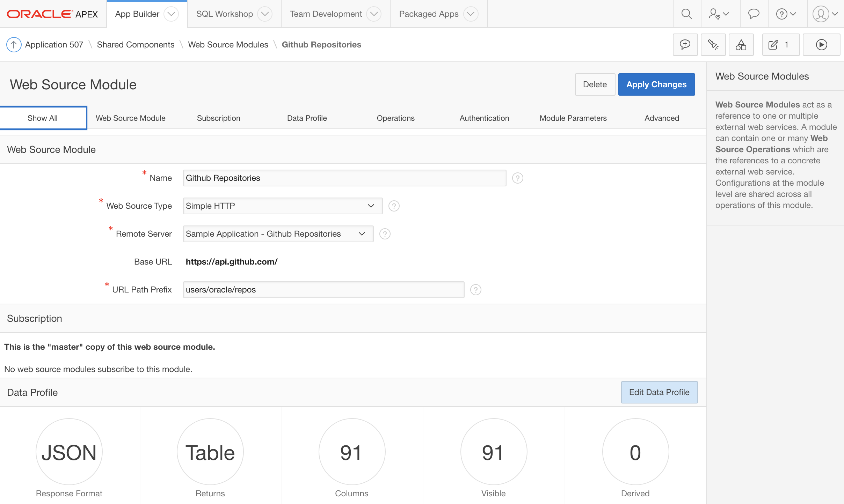Click the Run application play icon

821,45
